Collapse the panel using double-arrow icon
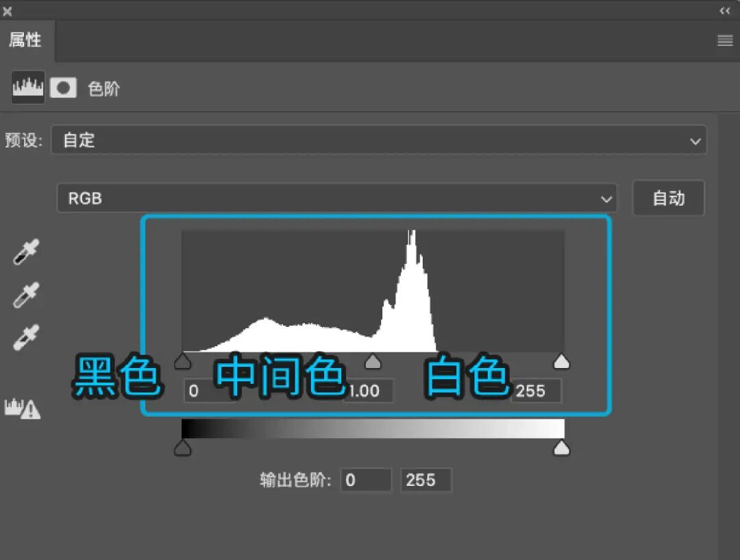The image size is (740, 560). coord(725,11)
